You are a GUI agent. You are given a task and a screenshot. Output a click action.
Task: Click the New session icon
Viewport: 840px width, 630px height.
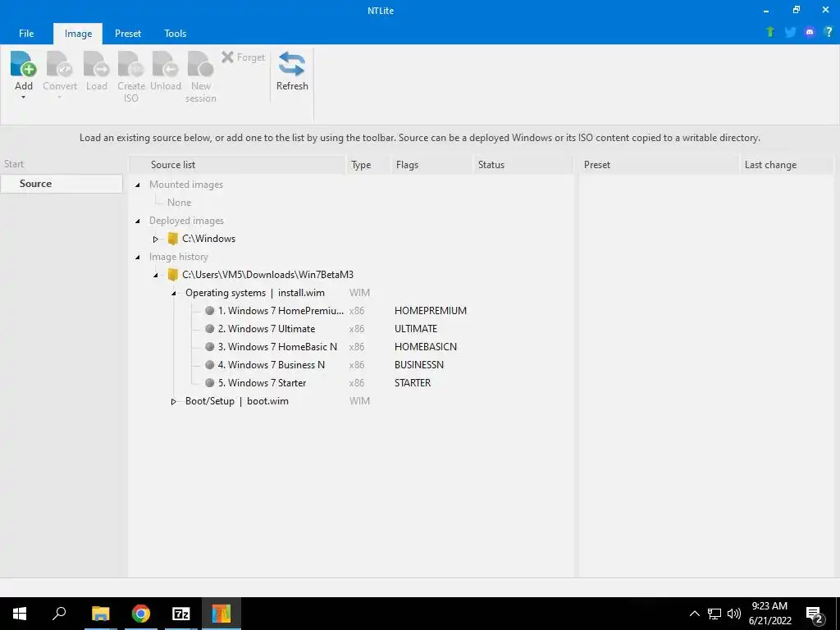[x=200, y=64]
